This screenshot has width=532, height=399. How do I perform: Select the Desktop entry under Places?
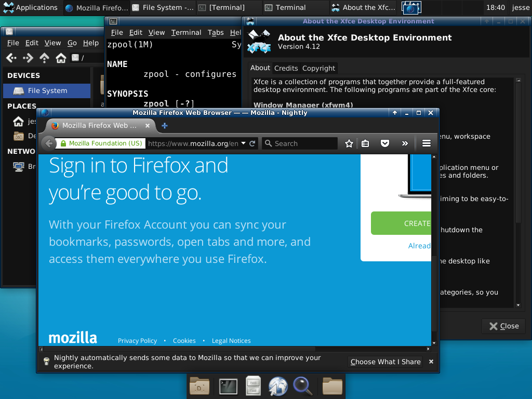24,136
